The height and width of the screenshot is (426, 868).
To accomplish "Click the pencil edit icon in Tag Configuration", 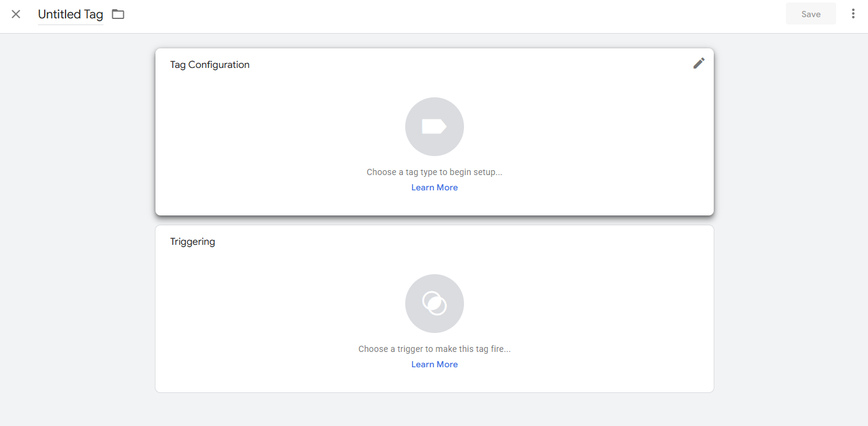I will coord(698,63).
